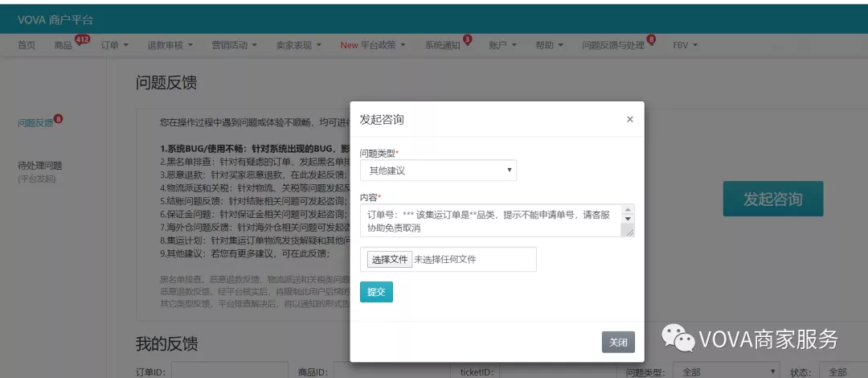
Task: Select 问题反馈 in the left sidebar
Action: pyautogui.click(x=35, y=123)
